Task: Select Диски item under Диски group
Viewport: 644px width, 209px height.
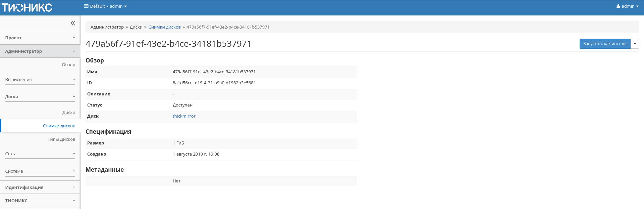Action: 69,113
